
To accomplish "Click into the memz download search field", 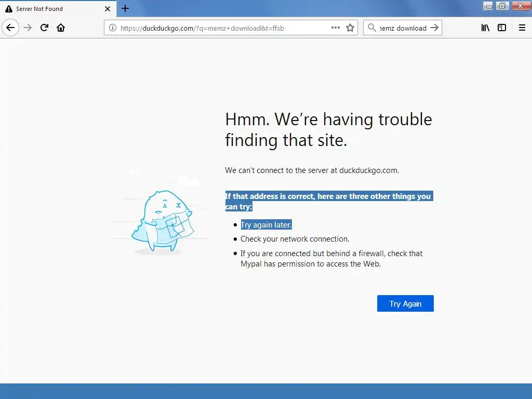I will (x=403, y=28).
